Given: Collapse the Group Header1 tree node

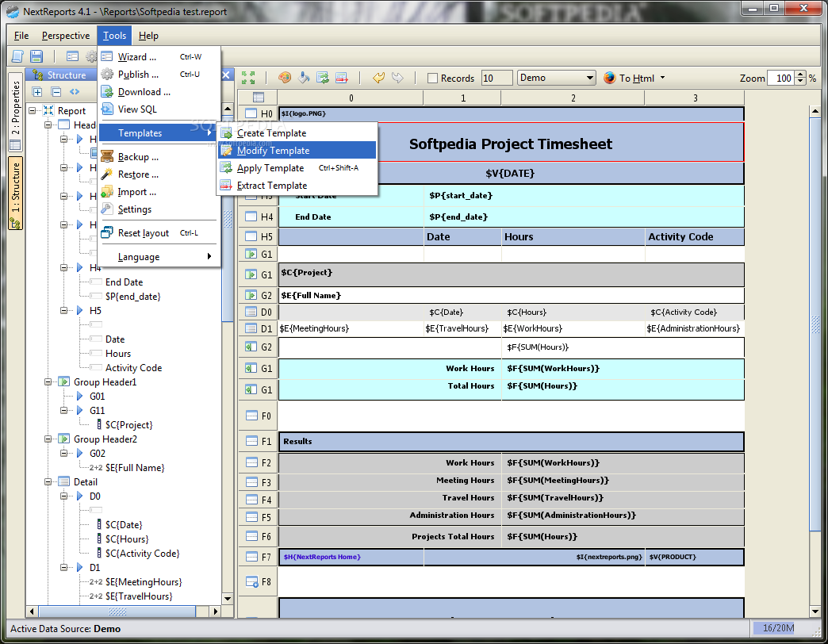Looking at the screenshot, I should point(48,381).
